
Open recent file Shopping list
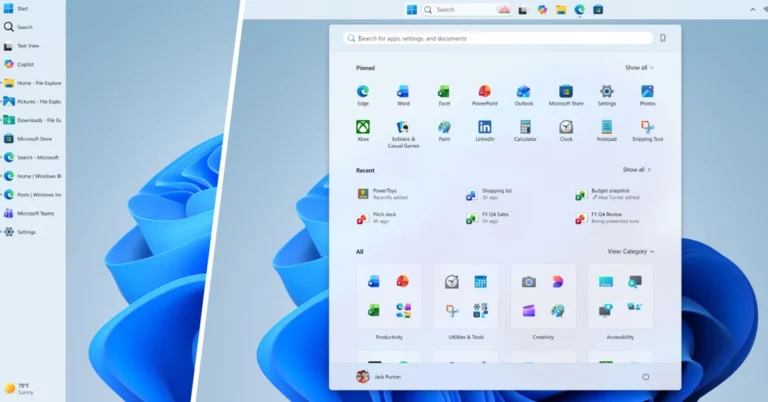(x=489, y=194)
